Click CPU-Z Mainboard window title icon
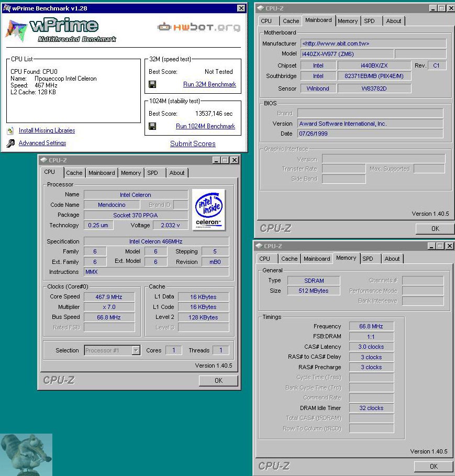The height and width of the screenshot is (476, 455). pyautogui.click(x=260, y=8)
